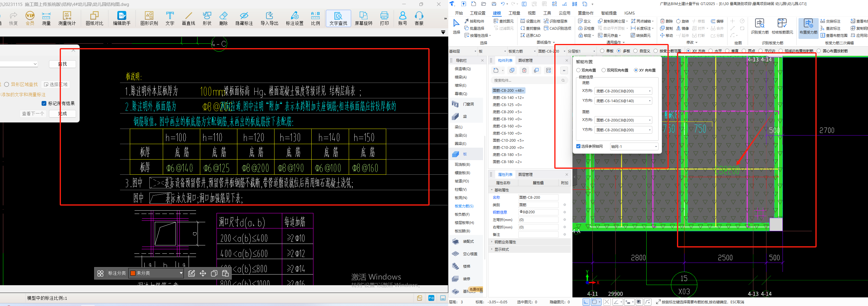This screenshot has height=306, width=868.
Task: Start 图形识别 shape recognition
Action: (149, 18)
